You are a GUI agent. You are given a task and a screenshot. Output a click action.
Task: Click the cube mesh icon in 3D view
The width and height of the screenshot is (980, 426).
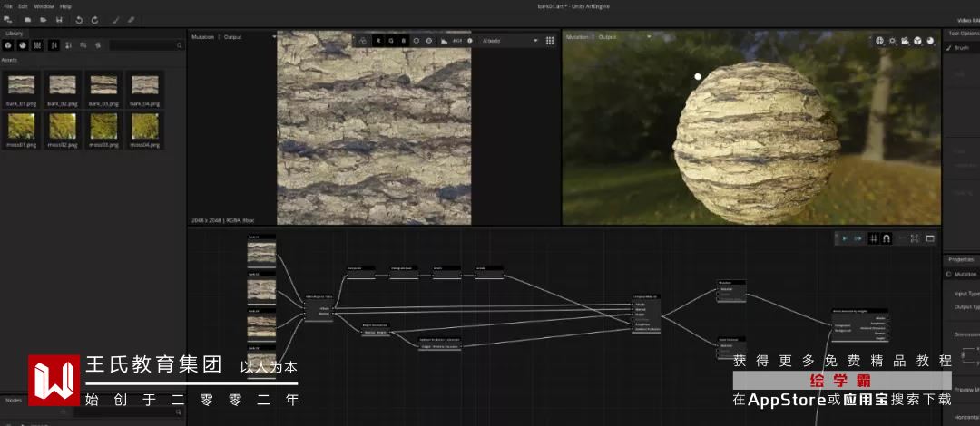coord(917,41)
